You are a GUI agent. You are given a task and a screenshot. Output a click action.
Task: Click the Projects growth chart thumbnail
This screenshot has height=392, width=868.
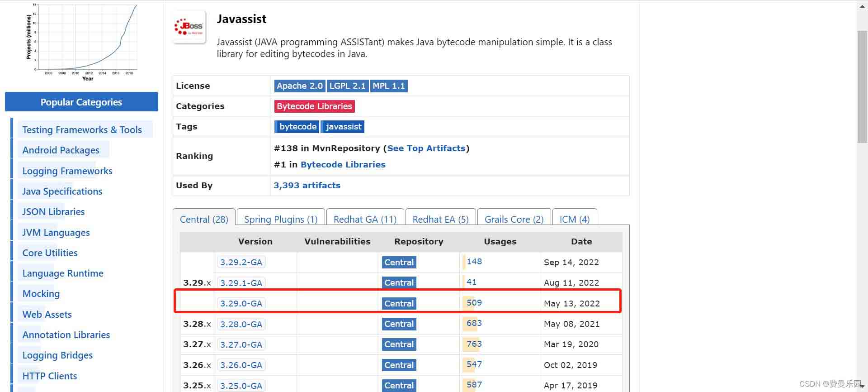pyautogui.click(x=82, y=41)
